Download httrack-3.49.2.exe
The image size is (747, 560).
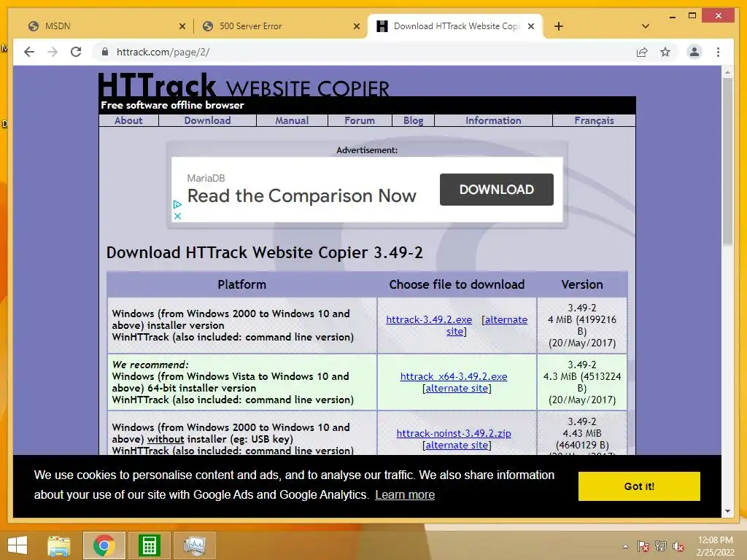click(429, 319)
